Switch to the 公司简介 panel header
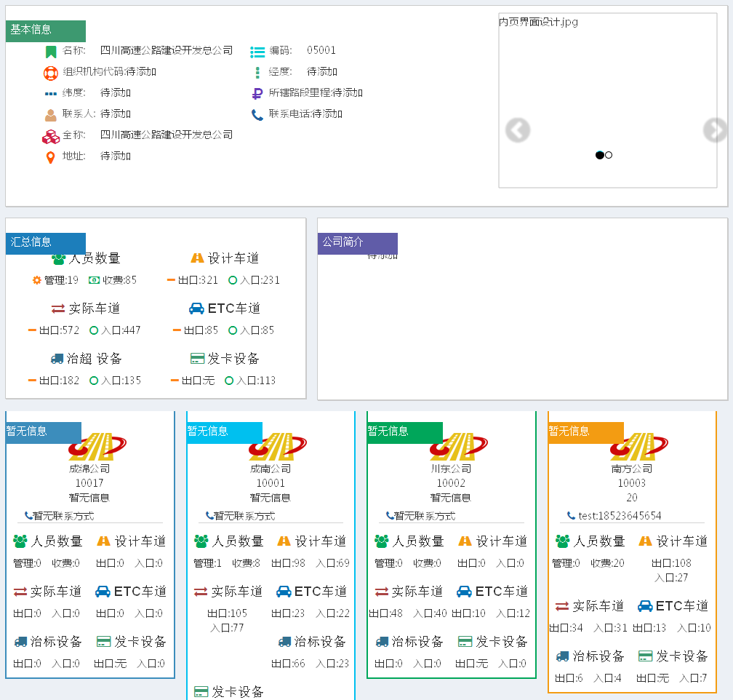This screenshot has height=700, width=733. tap(358, 243)
